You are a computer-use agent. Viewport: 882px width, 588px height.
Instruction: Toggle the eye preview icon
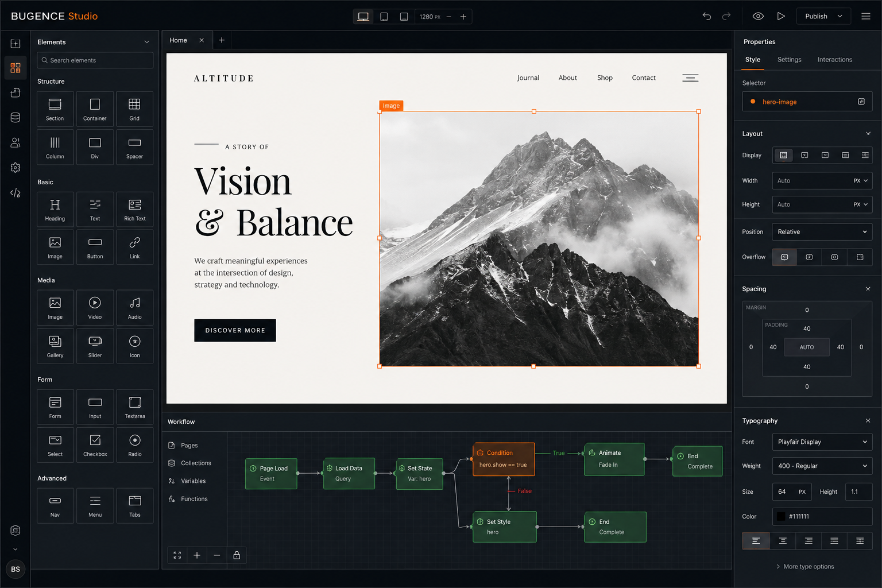click(x=758, y=16)
